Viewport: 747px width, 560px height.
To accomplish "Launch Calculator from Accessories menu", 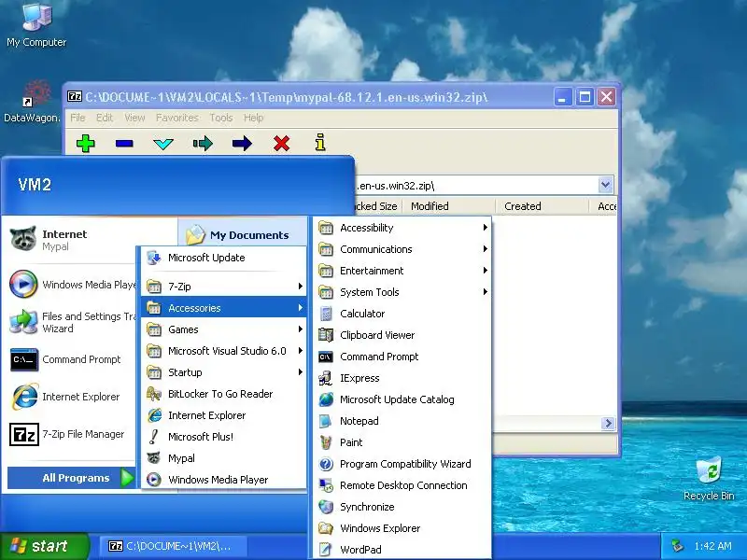I will pyautogui.click(x=402, y=314).
